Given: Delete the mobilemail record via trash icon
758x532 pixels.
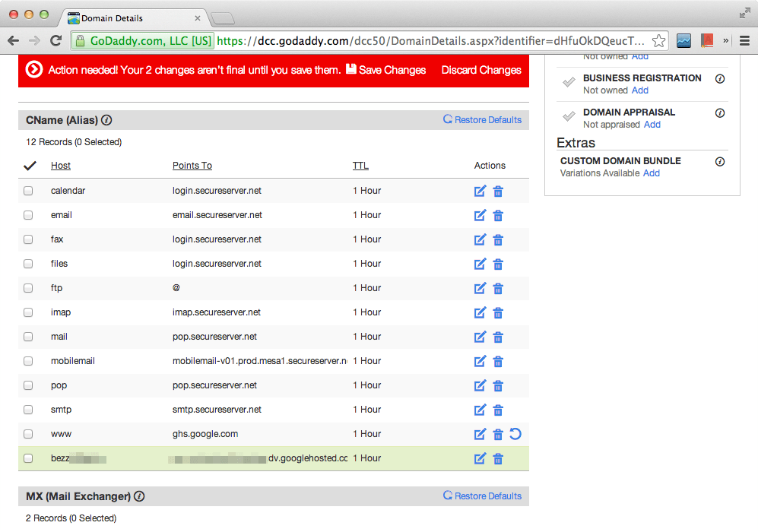Looking at the screenshot, I should pyautogui.click(x=498, y=362).
